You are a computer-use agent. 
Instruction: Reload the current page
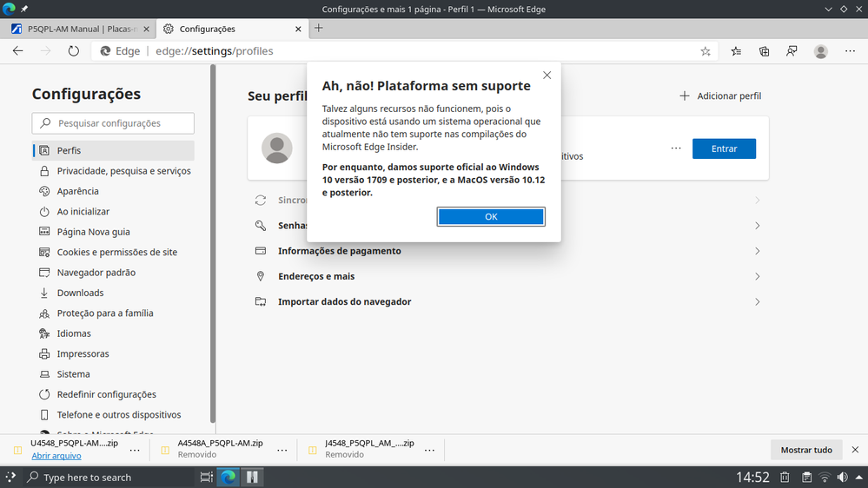74,51
